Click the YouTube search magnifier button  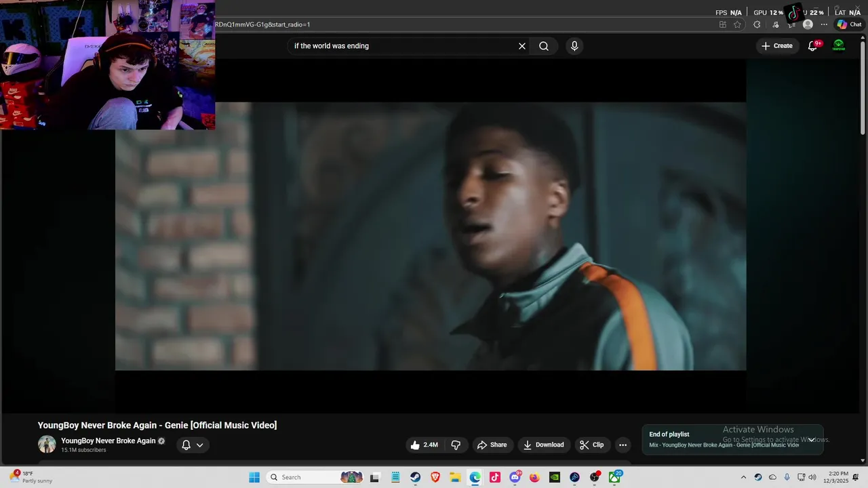(544, 46)
